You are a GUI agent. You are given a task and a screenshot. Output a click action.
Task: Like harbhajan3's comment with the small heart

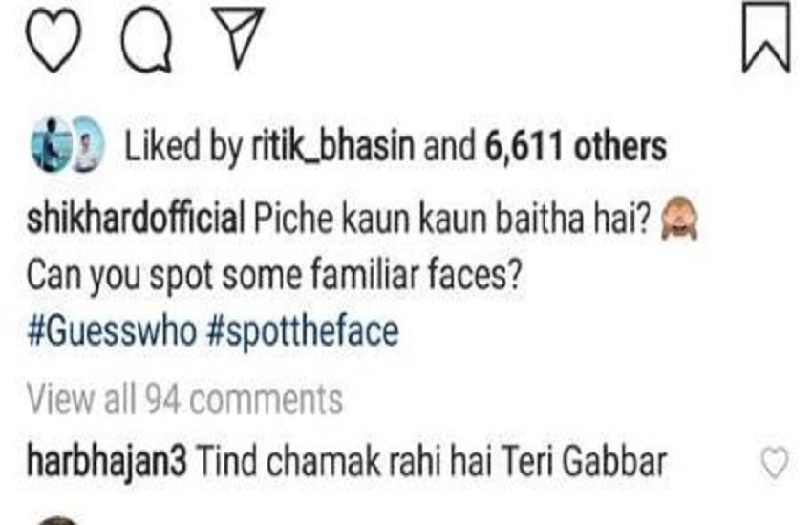774,464
